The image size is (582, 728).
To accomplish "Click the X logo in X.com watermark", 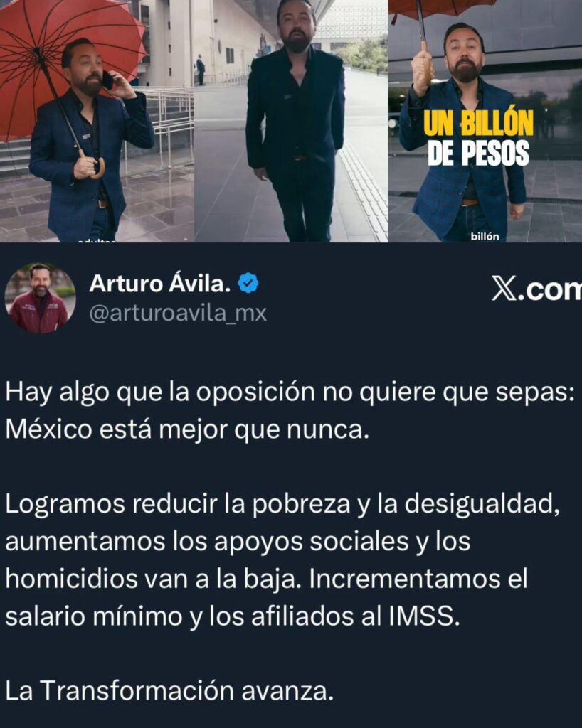I will 503,290.
